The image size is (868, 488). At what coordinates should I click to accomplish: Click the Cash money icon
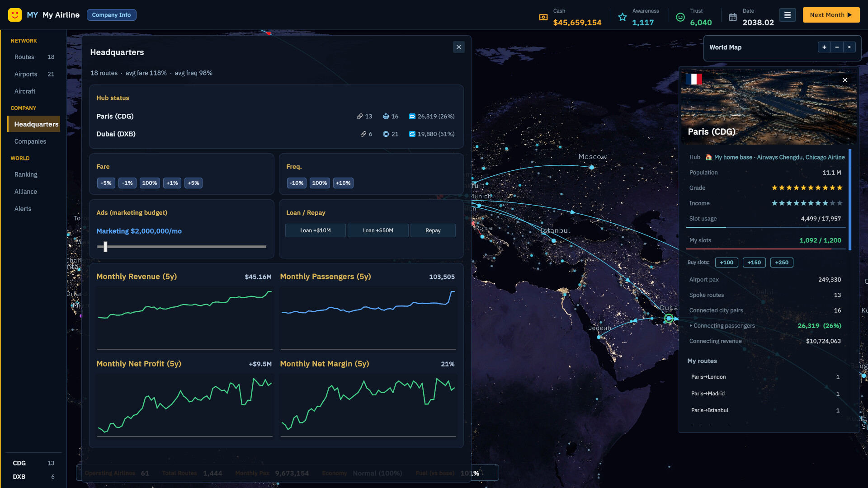(x=543, y=17)
